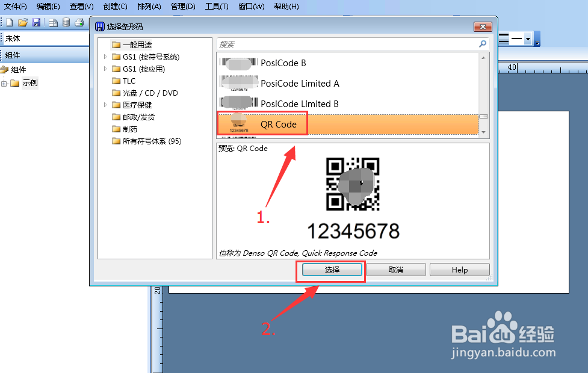Expand the GS1 (按符号系统) tree node
This screenshot has height=373, width=588.
[x=105, y=57]
